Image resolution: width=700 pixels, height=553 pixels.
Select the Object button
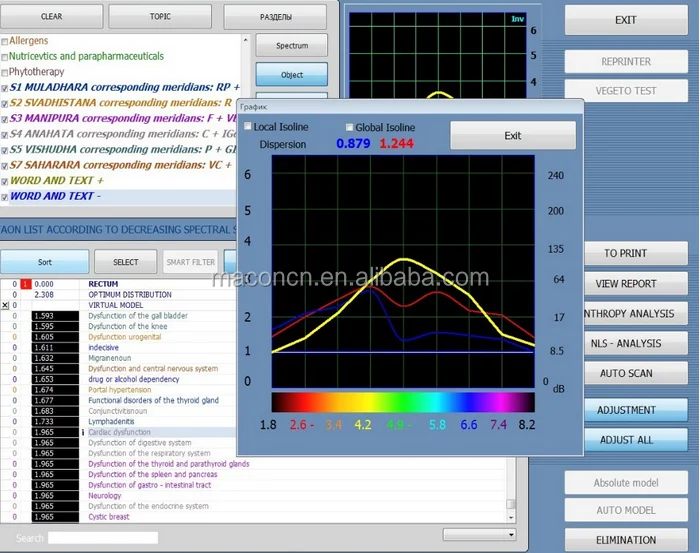click(292, 75)
